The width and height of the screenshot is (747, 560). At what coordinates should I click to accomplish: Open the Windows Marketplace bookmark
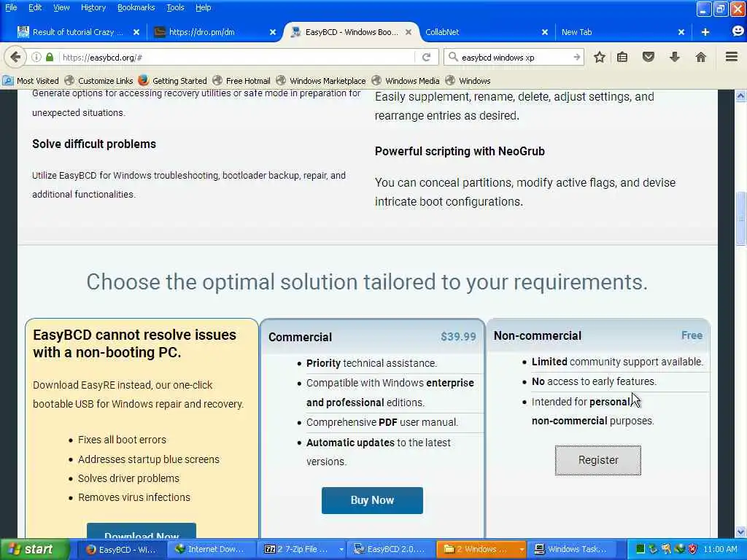pos(321,80)
